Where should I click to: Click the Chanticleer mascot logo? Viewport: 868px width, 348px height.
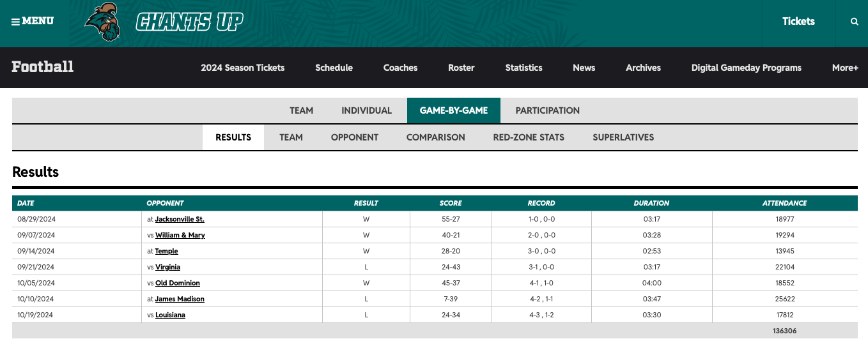[x=104, y=22]
